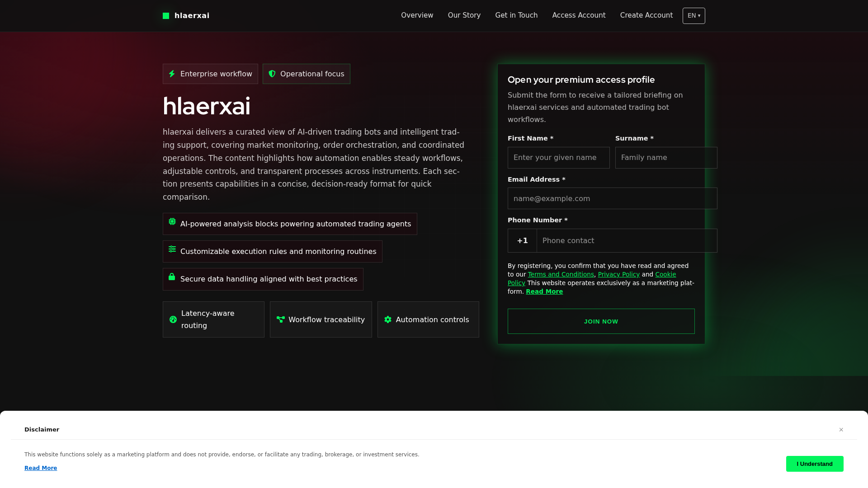The height and width of the screenshot is (488, 868).
Task: Click the large hlaerxai page heading
Action: click(207, 106)
